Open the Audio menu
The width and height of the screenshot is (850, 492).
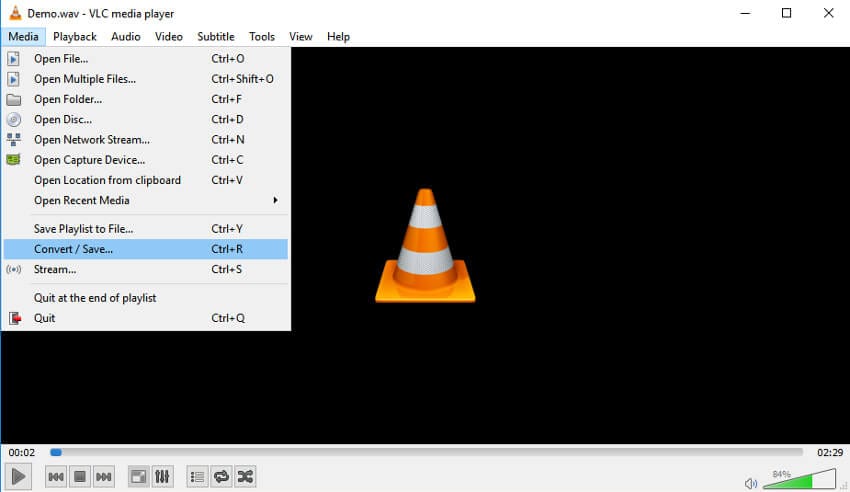click(x=126, y=36)
